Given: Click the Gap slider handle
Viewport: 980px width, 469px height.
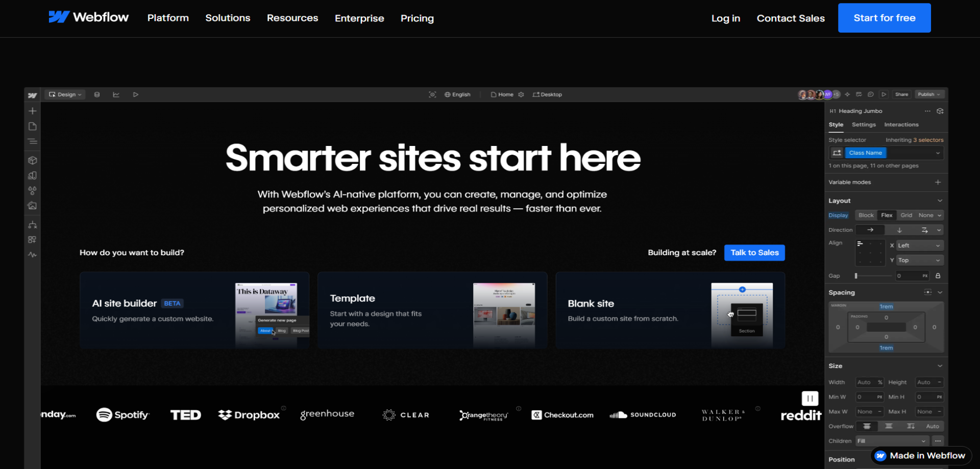Looking at the screenshot, I should pyautogui.click(x=856, y=276).
